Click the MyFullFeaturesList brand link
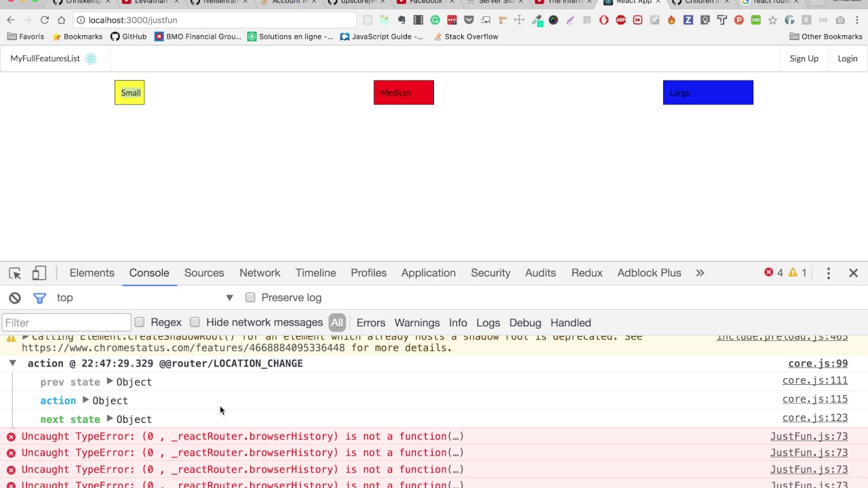The height and width of the screenshot is (488, 868). click(x=45, y=58)
